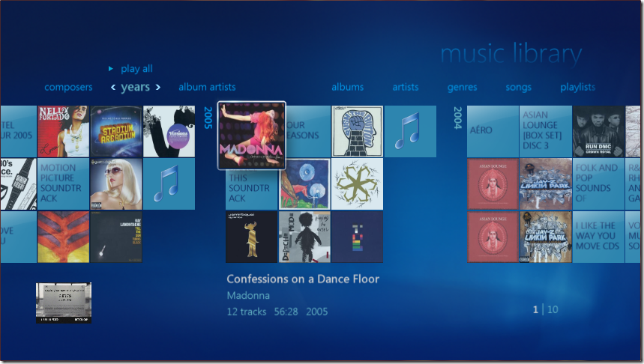This screenshot has height=364, width=644.
Task: Open the blonde woman album cover
Action: 116,184
